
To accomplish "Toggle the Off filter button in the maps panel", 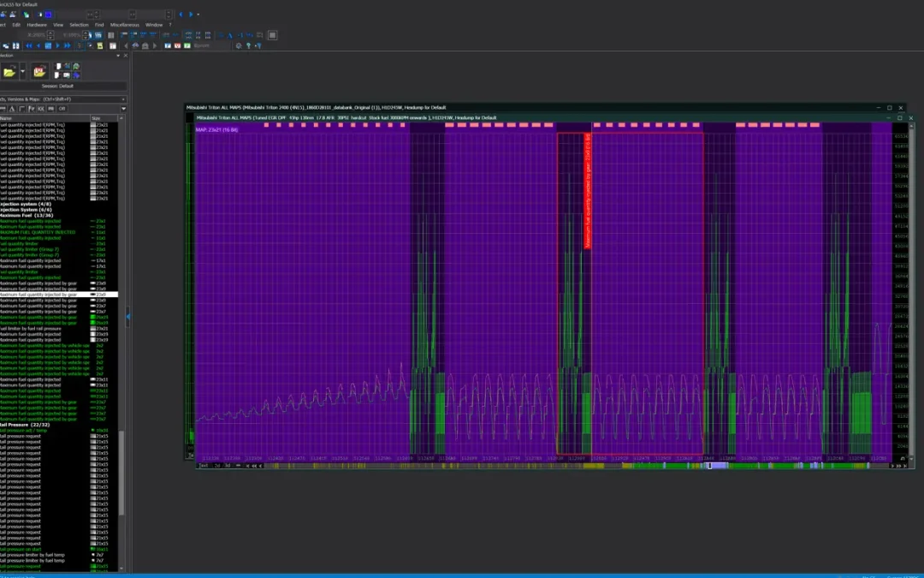I will [x=62, y=109].
